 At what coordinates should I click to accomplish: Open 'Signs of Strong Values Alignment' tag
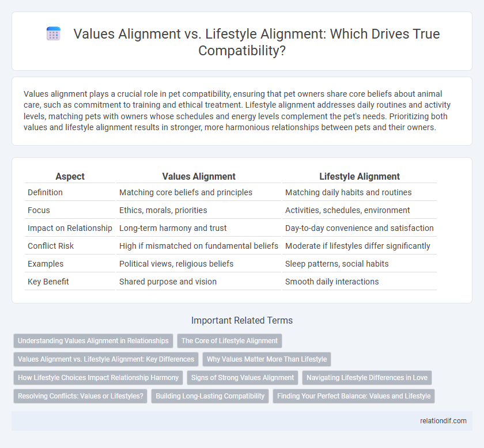click(x=243, y=378)
